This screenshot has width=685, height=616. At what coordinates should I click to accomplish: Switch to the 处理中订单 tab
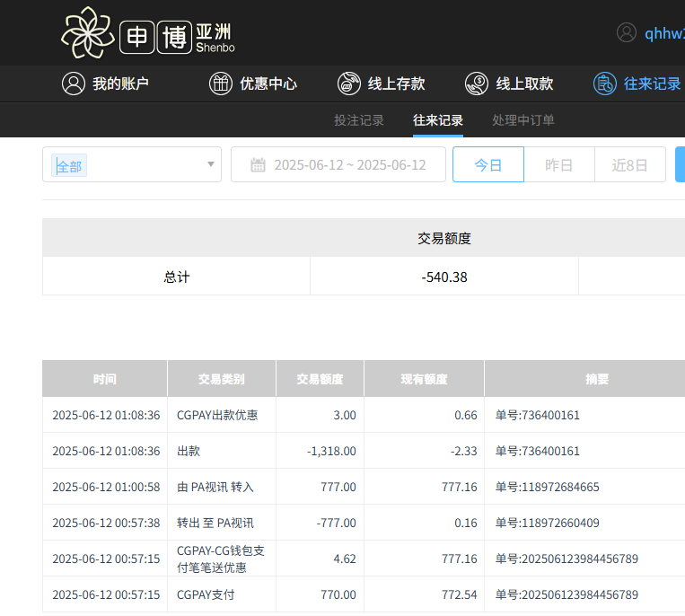[x=523, y=120]
